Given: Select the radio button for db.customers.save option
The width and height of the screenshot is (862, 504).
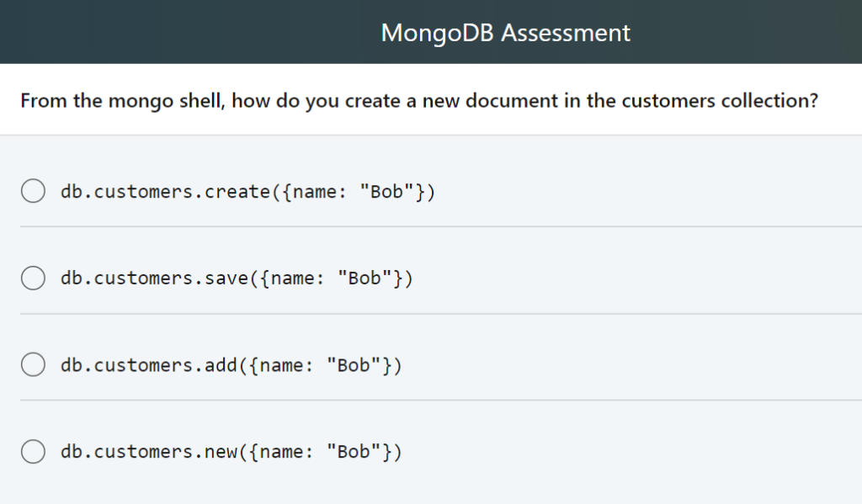Looking at the screenshot, I should click(x=33, y=278).
